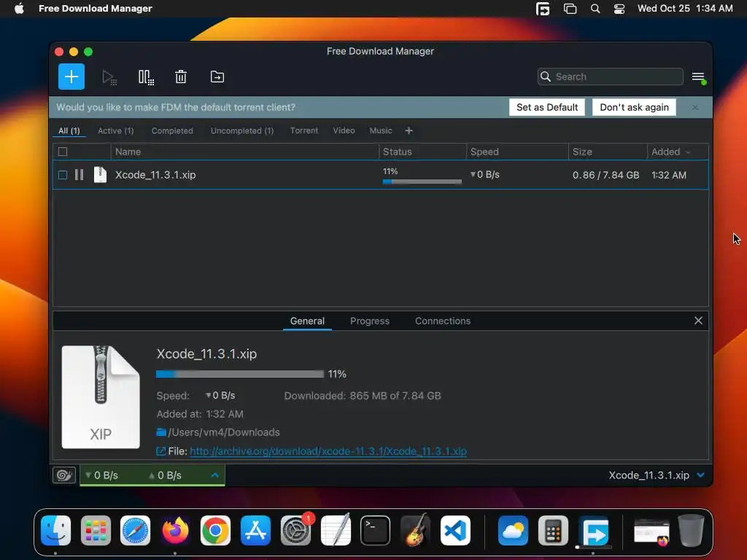Open the cloud weather app in dock
This screenshot has height=560, width=747.
tap(513, 531)
